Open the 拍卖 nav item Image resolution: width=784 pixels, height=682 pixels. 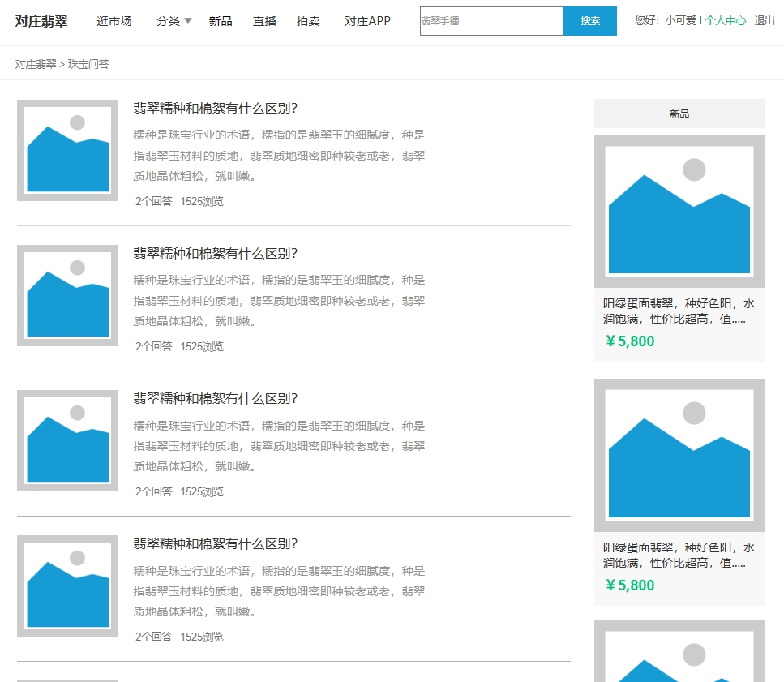(308, 21)
